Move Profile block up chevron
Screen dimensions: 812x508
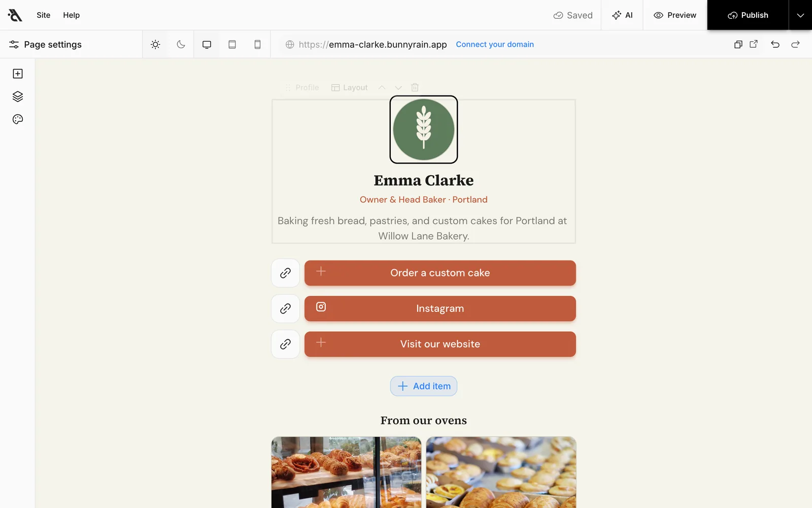(x=382, y=87)
